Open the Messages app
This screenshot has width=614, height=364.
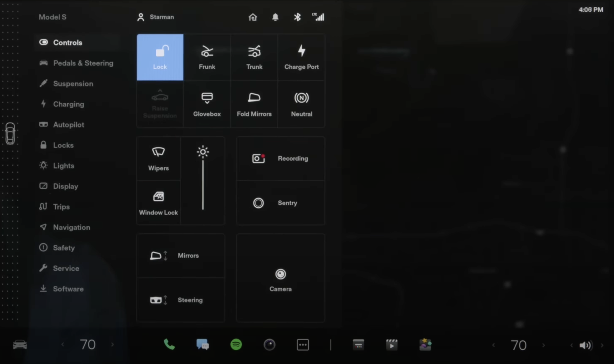click(x=203, y=344)
